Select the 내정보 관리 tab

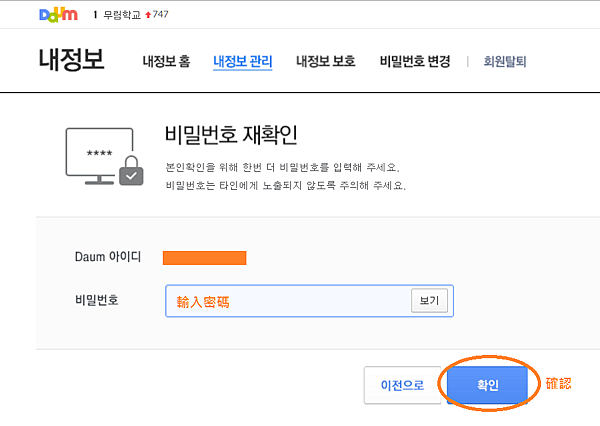tap(242, 61)
